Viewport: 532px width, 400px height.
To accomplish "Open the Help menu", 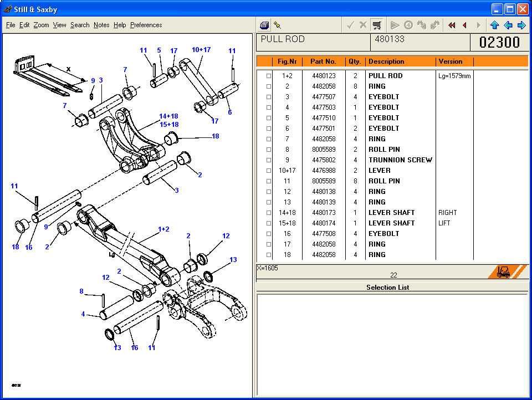I will tap(120, 25).
